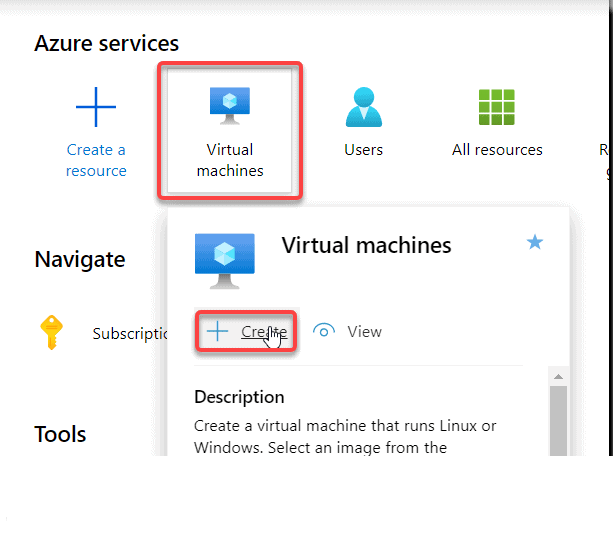
Task: Click the All resources label text
Action: 497,150
